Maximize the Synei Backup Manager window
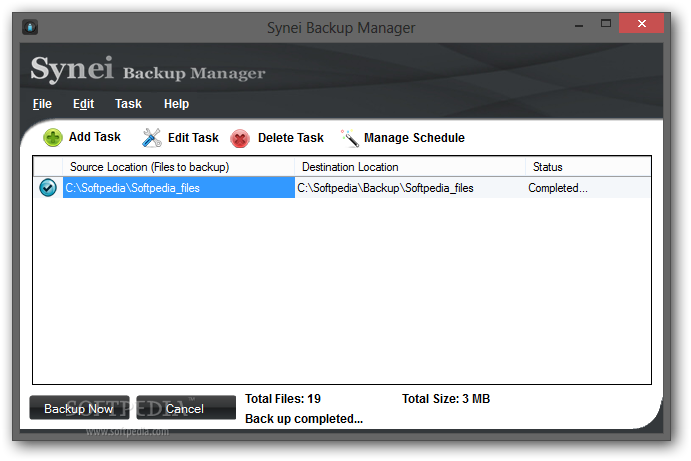The width and height of the screenshot is (691, 461). [606, 24]
